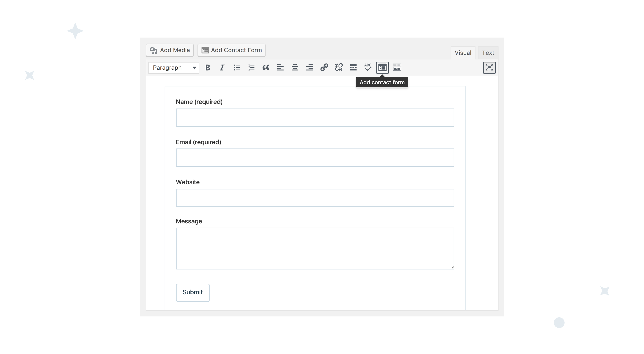This screenshot has height=354, width=644.
Task: Switch to the Text editing tab
Action: coord(488,53)
